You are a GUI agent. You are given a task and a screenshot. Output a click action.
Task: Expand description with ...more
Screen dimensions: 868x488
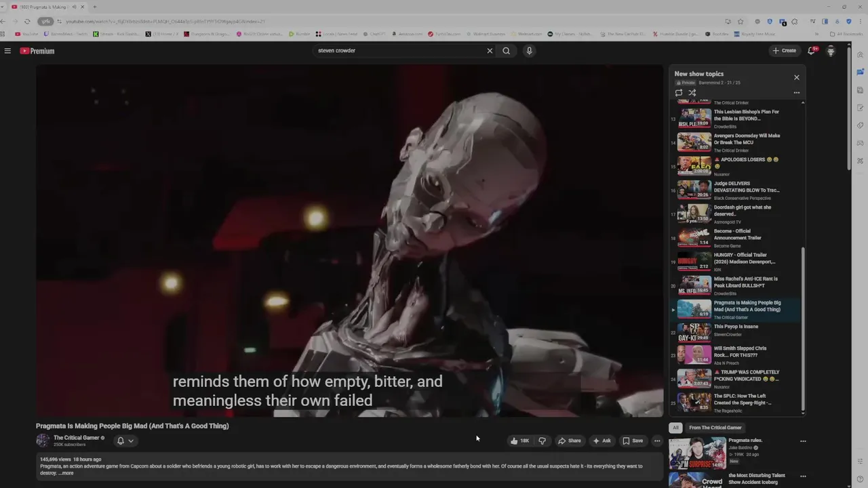66,473
